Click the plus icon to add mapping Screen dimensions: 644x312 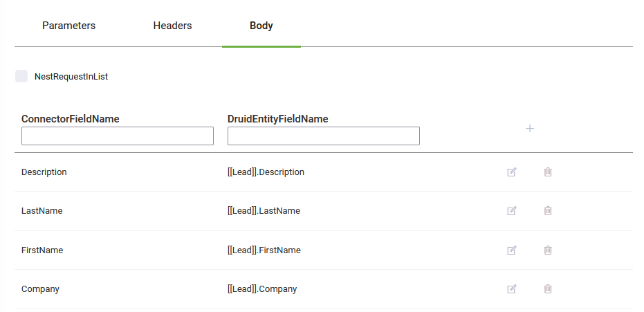tap(530, 129)
